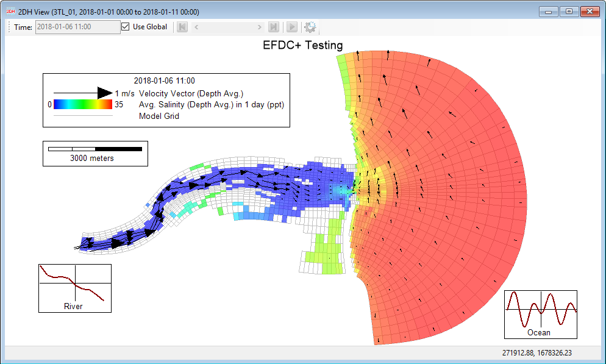
Task: Step back using the previous timestep arrow
Action: pos(196,27)
